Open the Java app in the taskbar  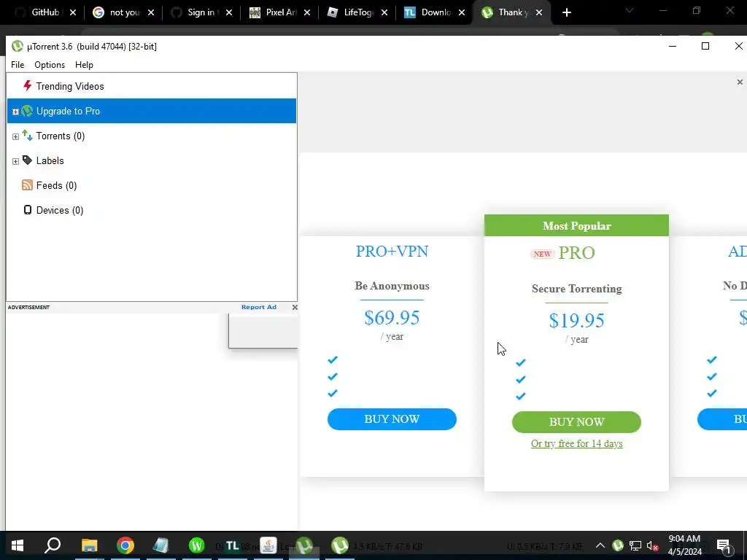coord(268,545)
